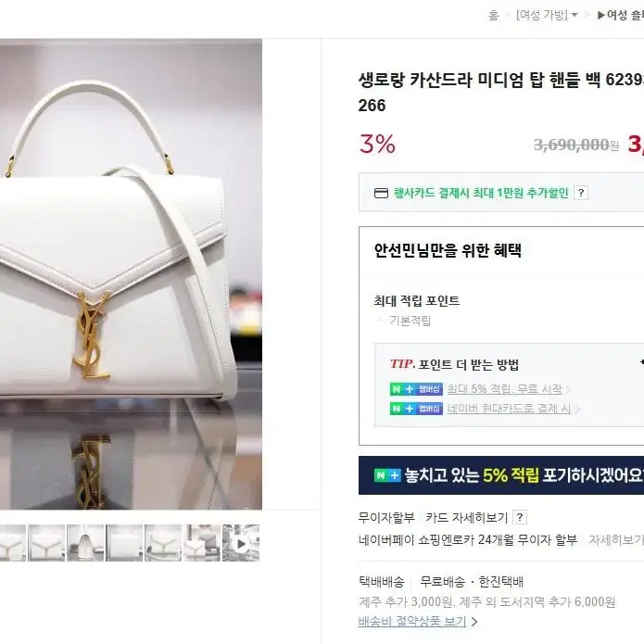Click the main white handbag product image

coord(131,274)
